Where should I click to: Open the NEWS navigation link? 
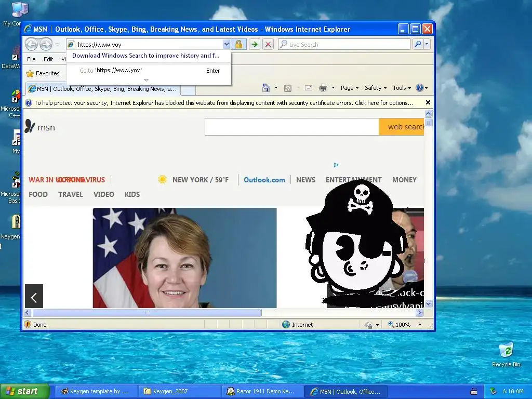click(x=305, y=180)
